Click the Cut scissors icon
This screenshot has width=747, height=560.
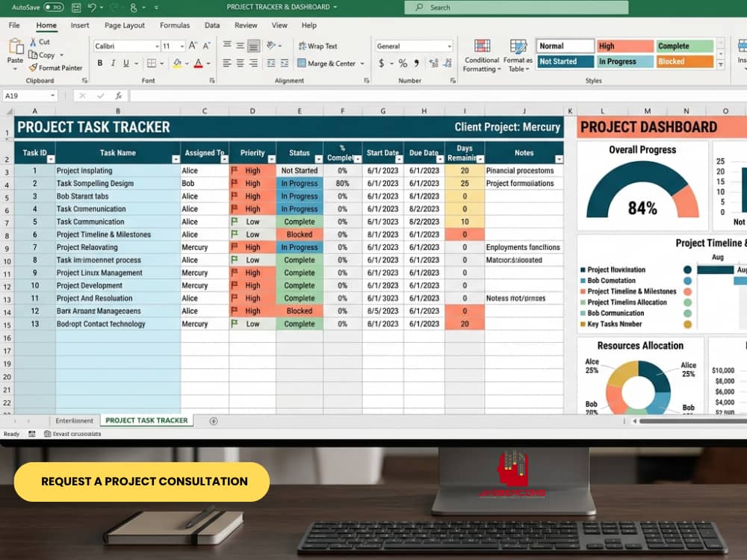[x=33, y=42]
